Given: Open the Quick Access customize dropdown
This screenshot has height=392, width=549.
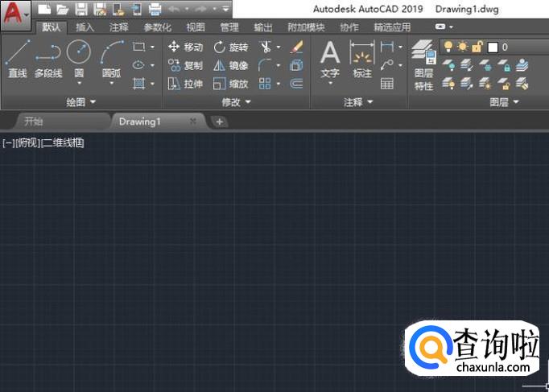Looking at the screenshot, I should pos(226,9).
